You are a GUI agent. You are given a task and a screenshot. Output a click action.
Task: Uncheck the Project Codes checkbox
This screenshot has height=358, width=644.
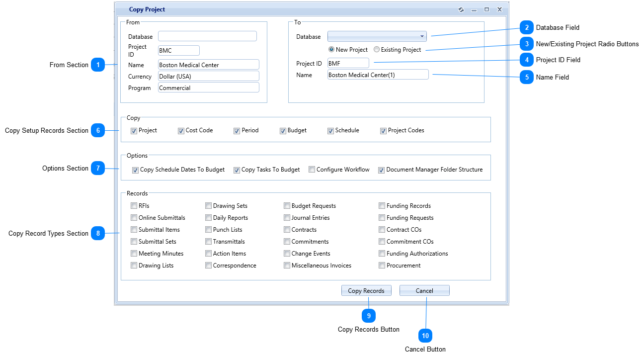(384, 131)
